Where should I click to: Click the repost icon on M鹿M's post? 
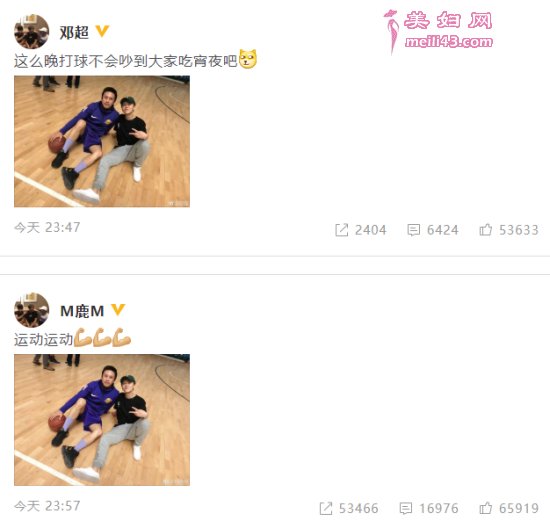tap(326, 508)
